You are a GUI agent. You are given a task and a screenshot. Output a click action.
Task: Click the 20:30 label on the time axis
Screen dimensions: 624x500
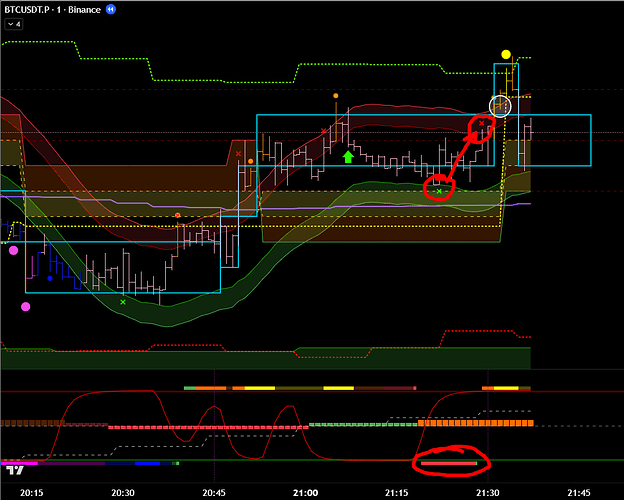point(123,492)
